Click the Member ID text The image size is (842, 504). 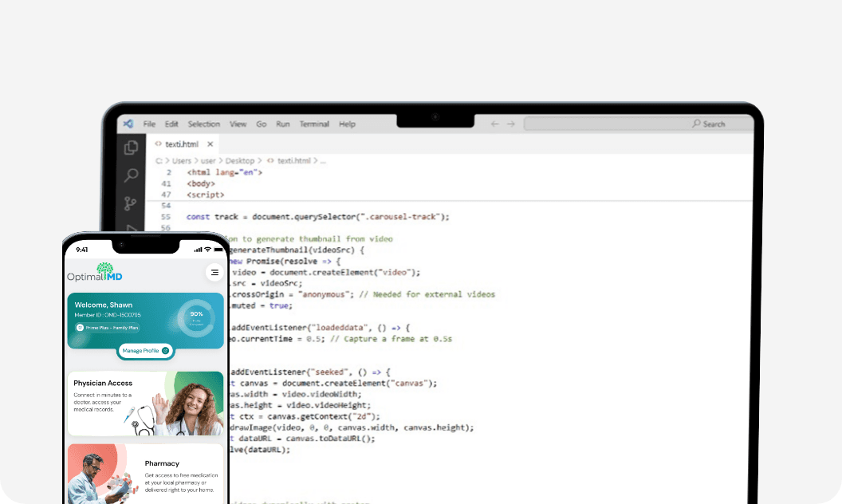108,315
